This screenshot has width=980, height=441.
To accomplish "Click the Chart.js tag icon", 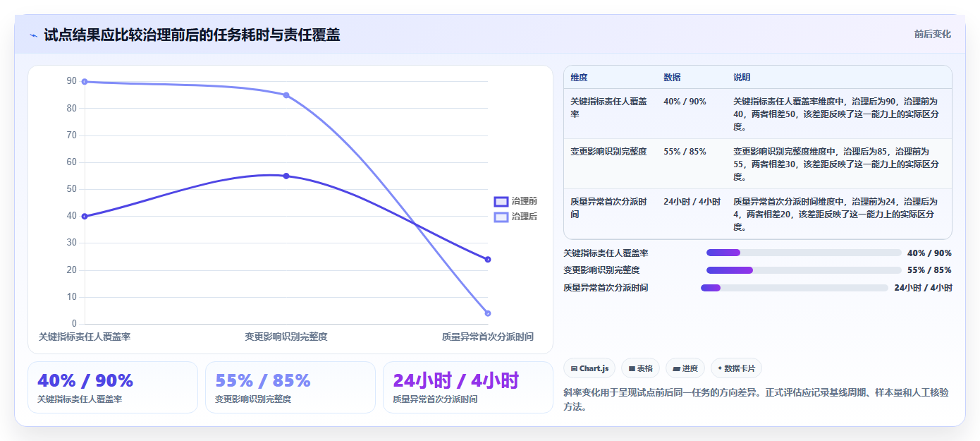I will [x=574, y=368].
